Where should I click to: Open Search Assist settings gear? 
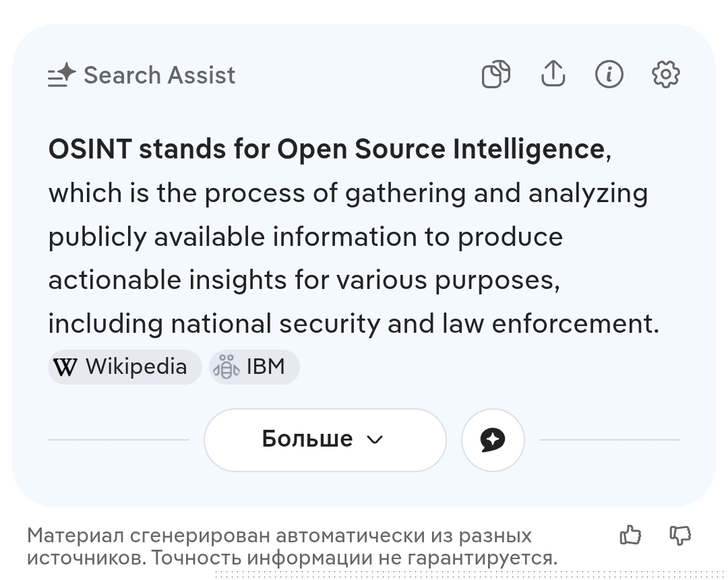tap(666, 74)
